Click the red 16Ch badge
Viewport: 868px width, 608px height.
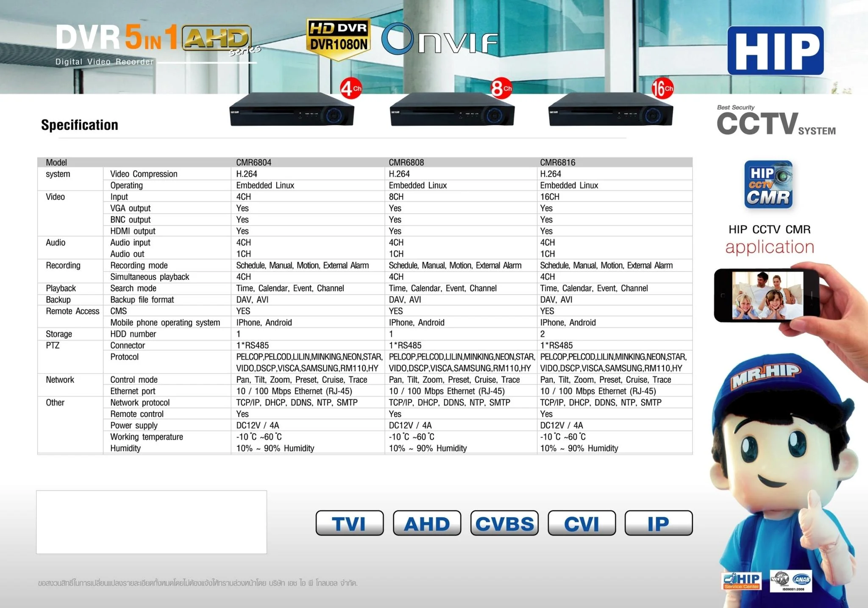662,88
